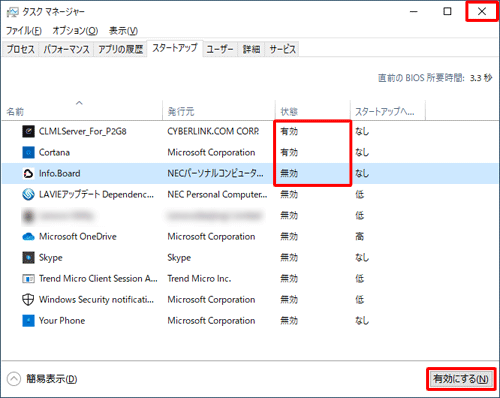Click the Trend Micro Inc. publisher cell

(199, 279)
